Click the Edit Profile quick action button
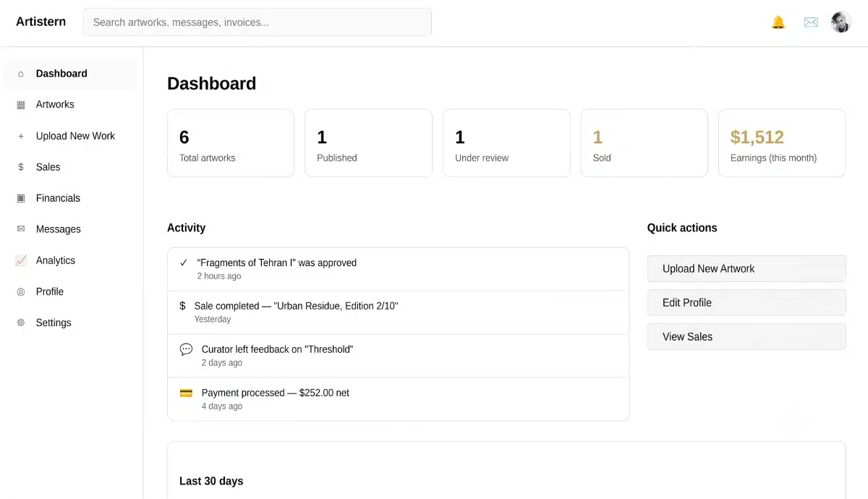 (x=746, y=302)
